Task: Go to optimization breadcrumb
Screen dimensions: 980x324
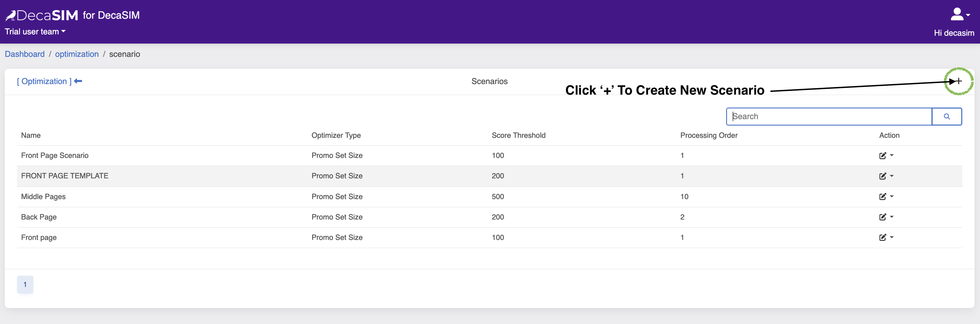Action: [77, 54]
